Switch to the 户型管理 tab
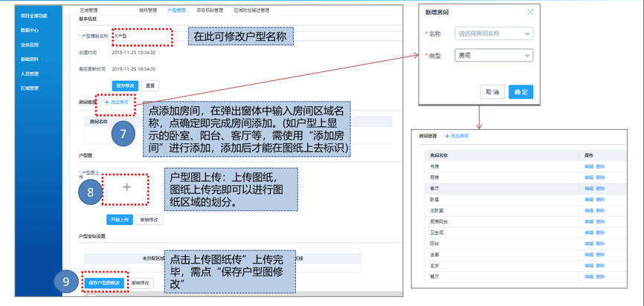 176,10
